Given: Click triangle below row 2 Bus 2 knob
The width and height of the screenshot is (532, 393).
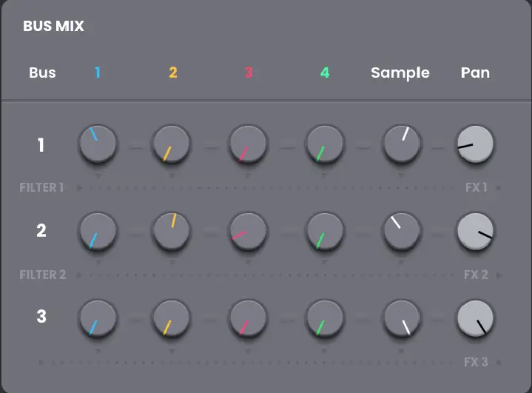Looking at the screenshot, I should 172,262.
